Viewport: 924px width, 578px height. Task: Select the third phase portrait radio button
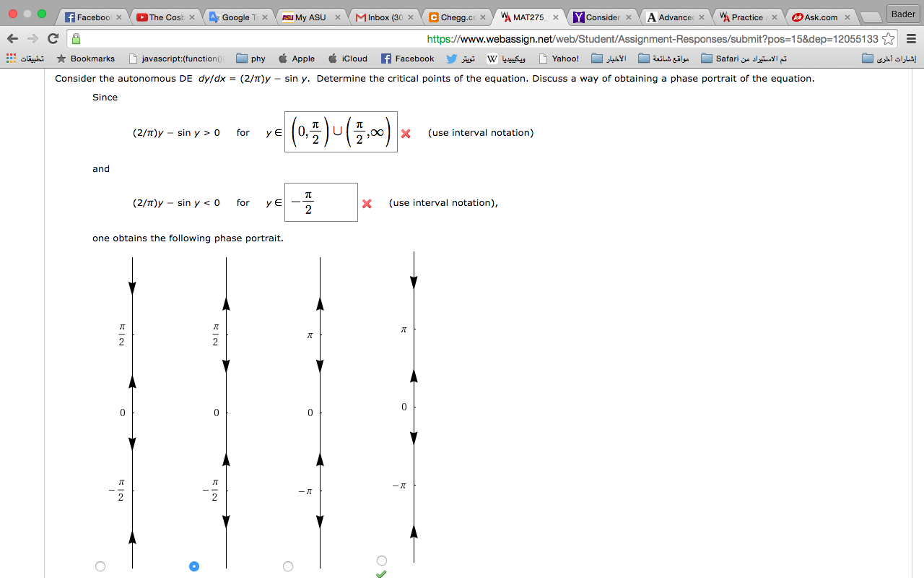click(x=288, y=566)
